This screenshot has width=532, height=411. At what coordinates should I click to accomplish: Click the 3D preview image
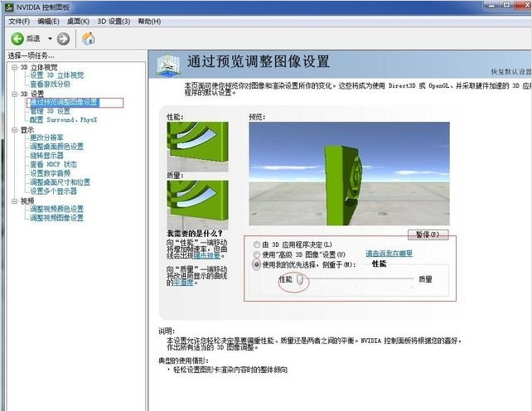click(x=349, y=173)
